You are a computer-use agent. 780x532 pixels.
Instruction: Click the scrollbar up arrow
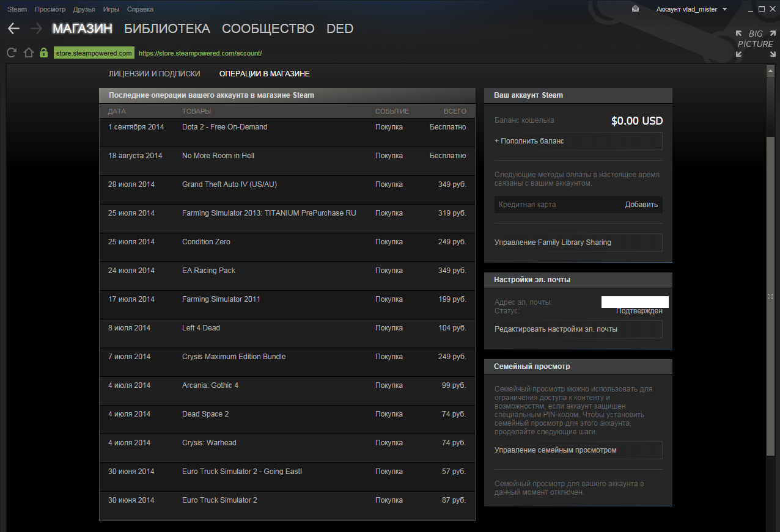[x=770, y=71]
